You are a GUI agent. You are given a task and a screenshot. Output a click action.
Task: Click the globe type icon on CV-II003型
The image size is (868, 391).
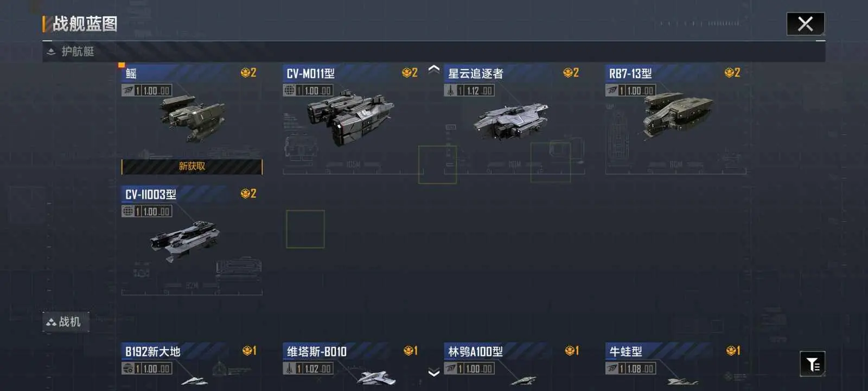128,211
